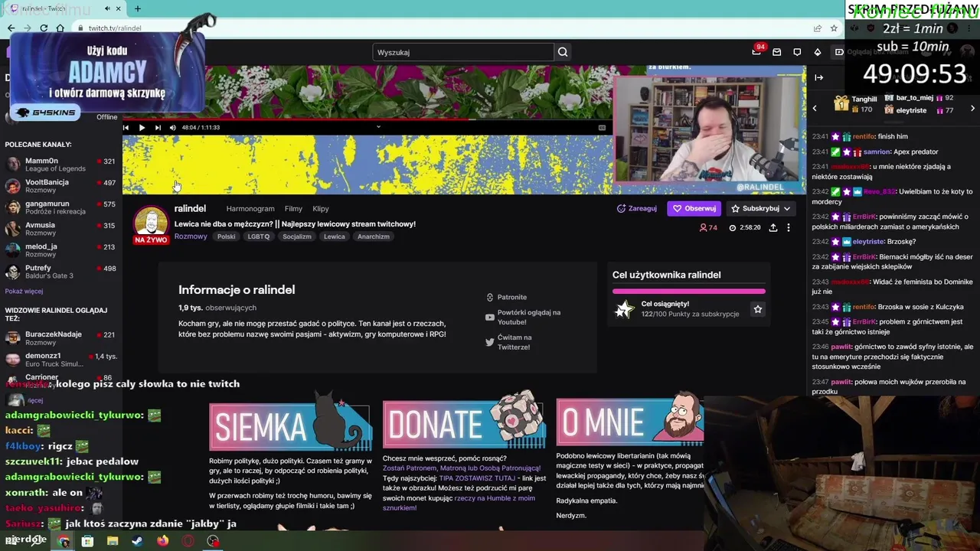This screenshot has height=551, width=980.
Task: Skip to previous video
Action: coord(126,128)
